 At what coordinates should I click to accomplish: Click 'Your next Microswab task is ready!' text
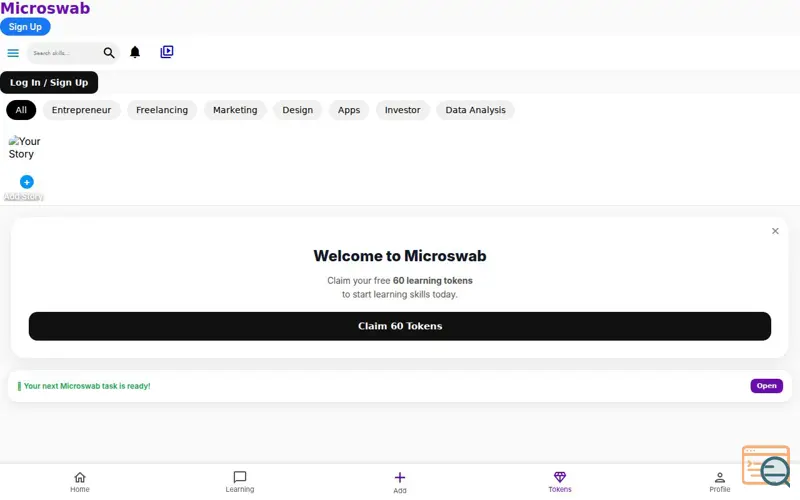87,386
